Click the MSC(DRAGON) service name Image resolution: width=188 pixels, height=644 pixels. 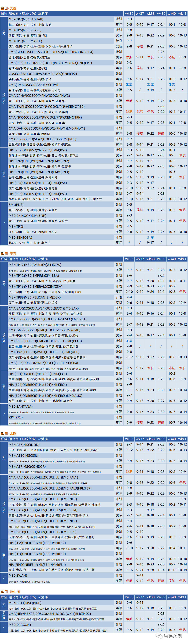(20, 624)
